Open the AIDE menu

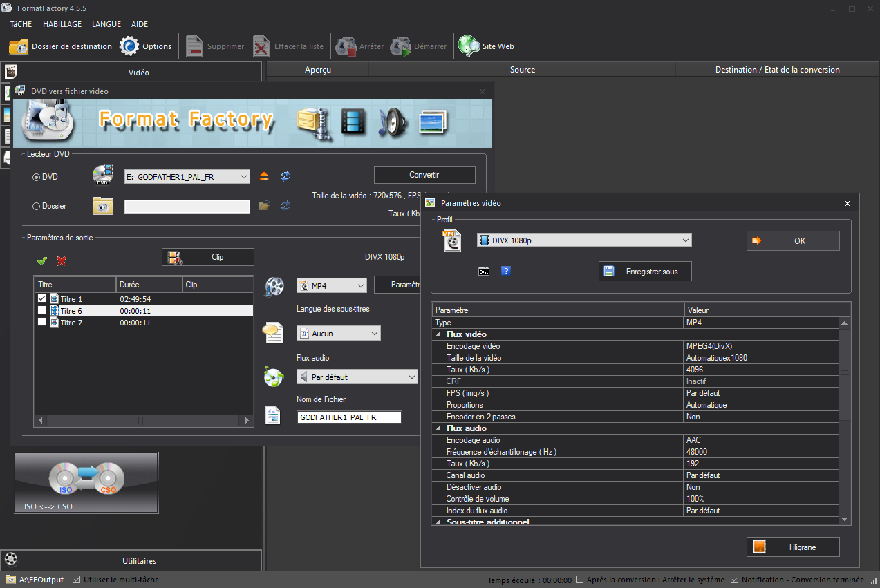tap(140, 24)
